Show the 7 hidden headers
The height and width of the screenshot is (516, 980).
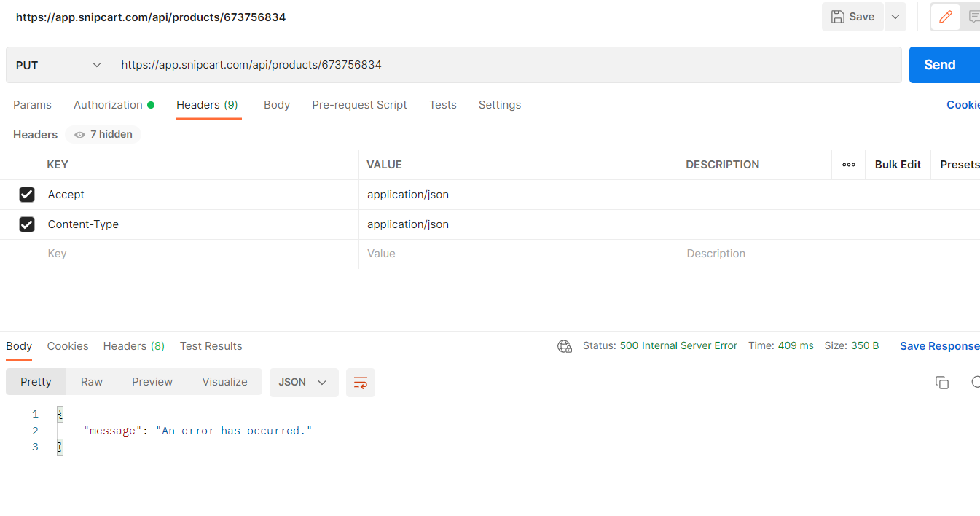click(103, 134)
